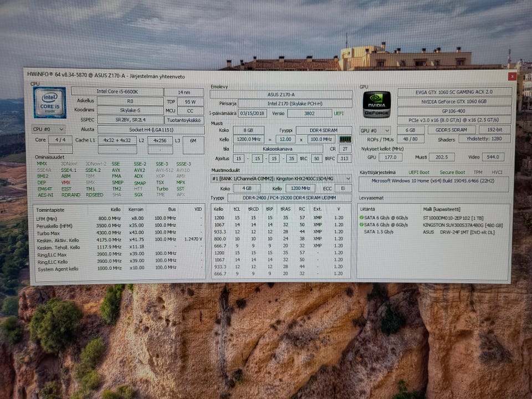
Task: Click the 4 GB module size field
Action: pos(247,188)
